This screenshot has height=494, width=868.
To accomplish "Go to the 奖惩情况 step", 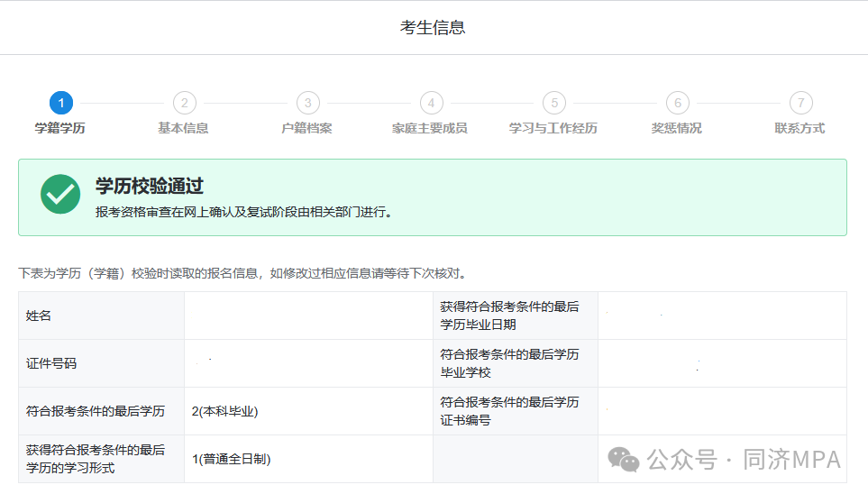I will [676, 128].
